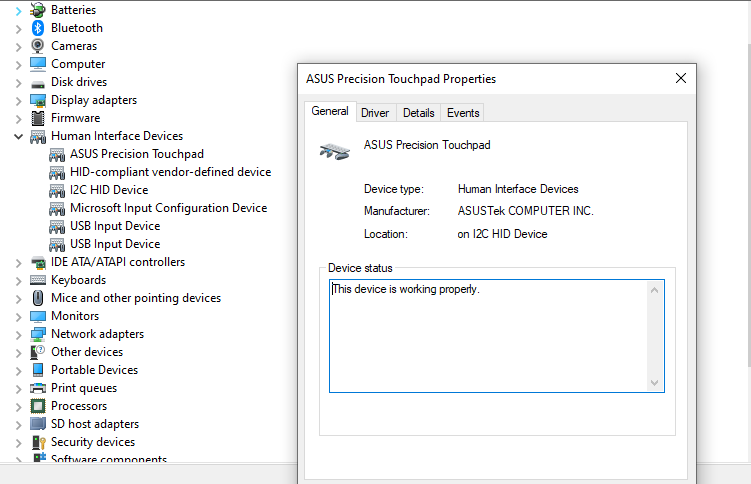This screenshot has width=751, height=484.
Task: Expand the Processors category
Action: [18, 407]
